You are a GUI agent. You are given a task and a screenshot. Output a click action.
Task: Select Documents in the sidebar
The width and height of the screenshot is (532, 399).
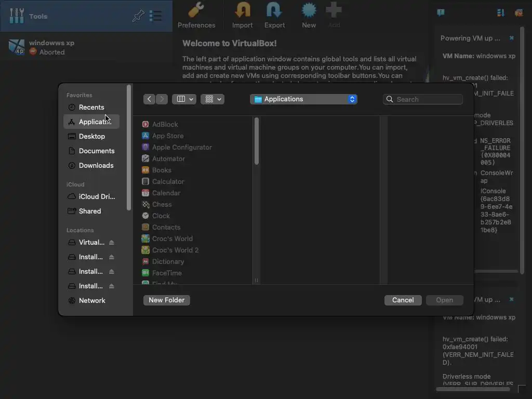pyautogui.click(x=91, y=151)
